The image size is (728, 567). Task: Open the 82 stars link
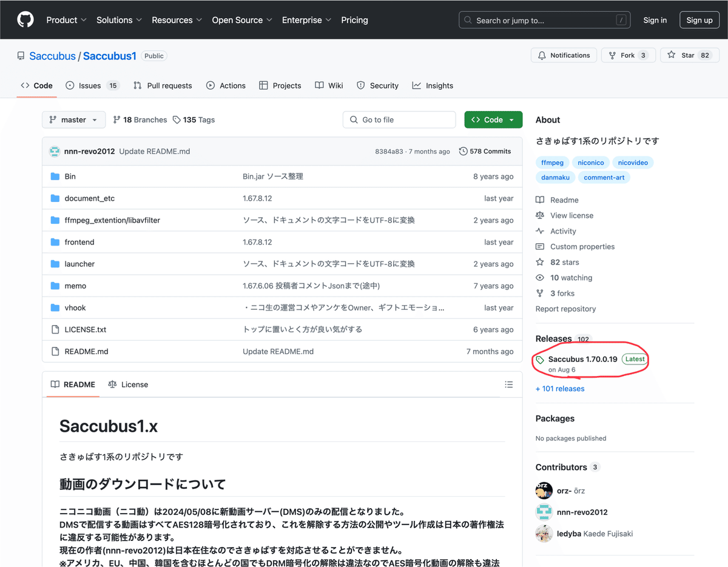558,262
